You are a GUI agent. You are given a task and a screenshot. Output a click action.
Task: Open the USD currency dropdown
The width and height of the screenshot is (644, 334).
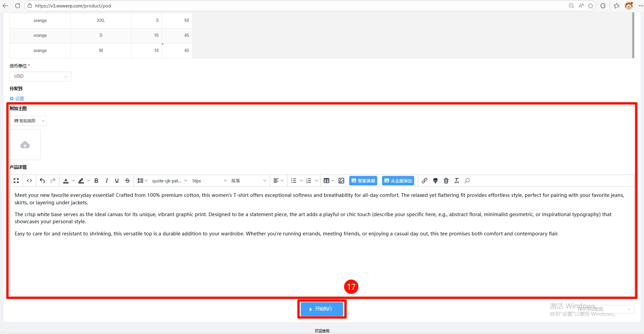point(40,76)
